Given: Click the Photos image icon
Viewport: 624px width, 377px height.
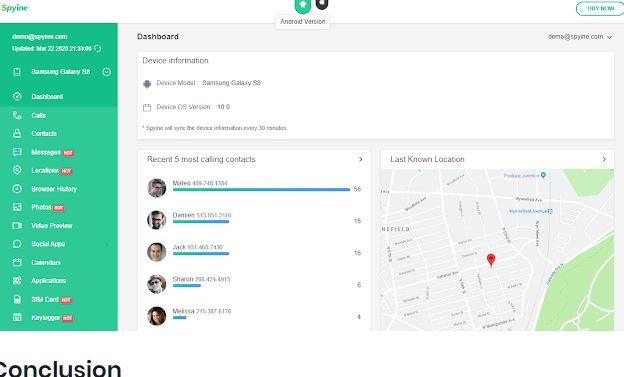Looking at the screenshot, I should pos(17,207).
